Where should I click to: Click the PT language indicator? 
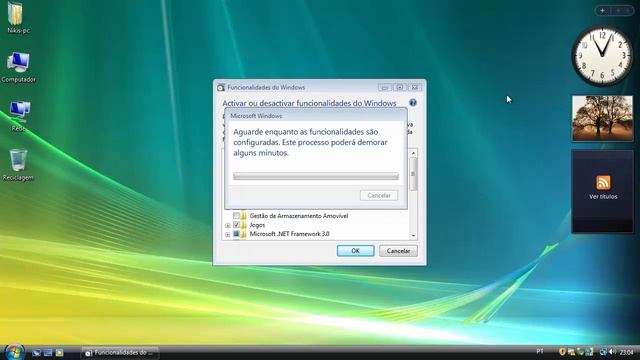click(540, 351)
